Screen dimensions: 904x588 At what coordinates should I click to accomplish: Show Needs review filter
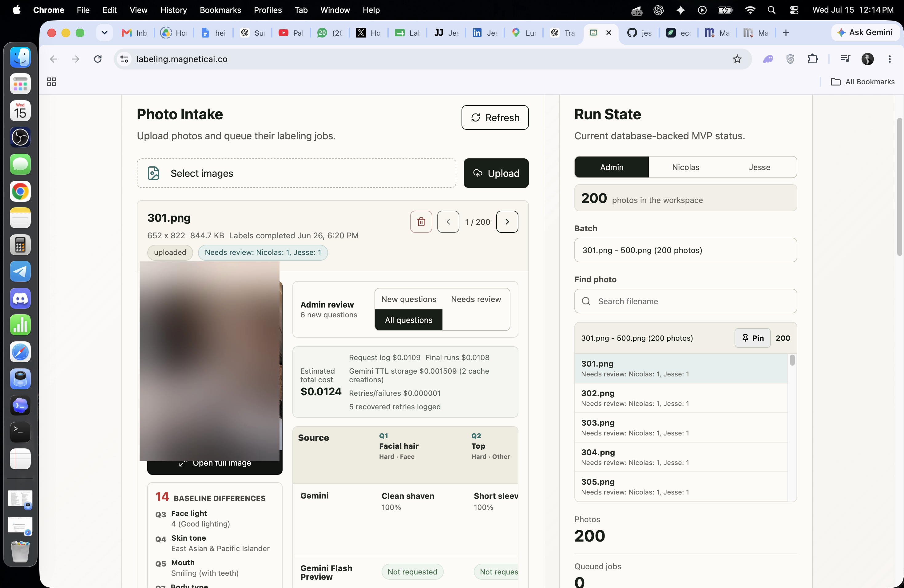point(476,299)
